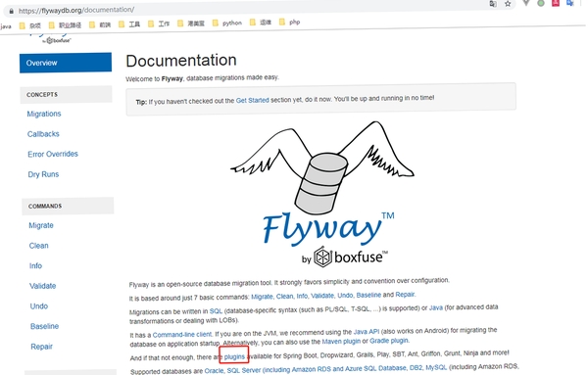Open the DB2 database link
Image resolution: width=588 pixels, height=375 pixels.
(x=416, y=368)
